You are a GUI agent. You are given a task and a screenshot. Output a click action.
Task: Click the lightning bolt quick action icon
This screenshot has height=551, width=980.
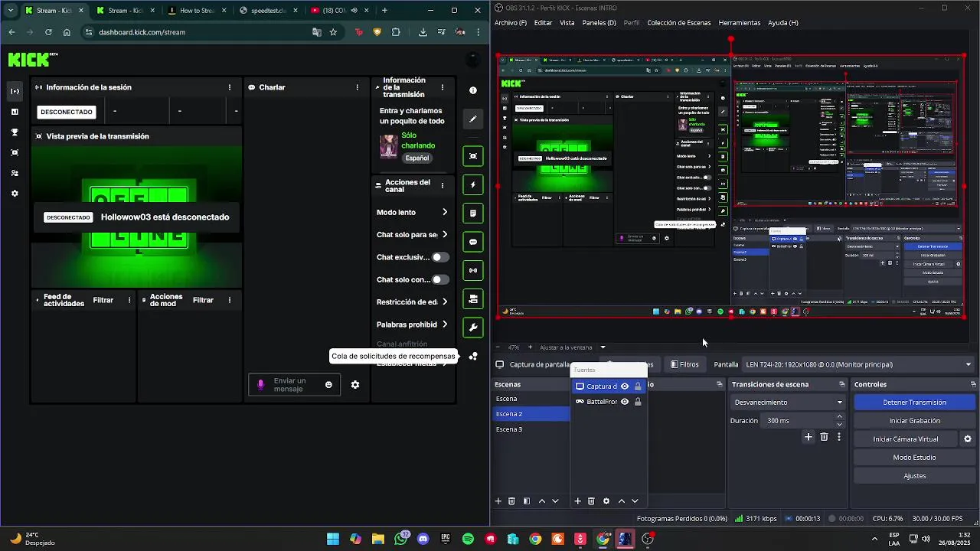pos(473,184)
